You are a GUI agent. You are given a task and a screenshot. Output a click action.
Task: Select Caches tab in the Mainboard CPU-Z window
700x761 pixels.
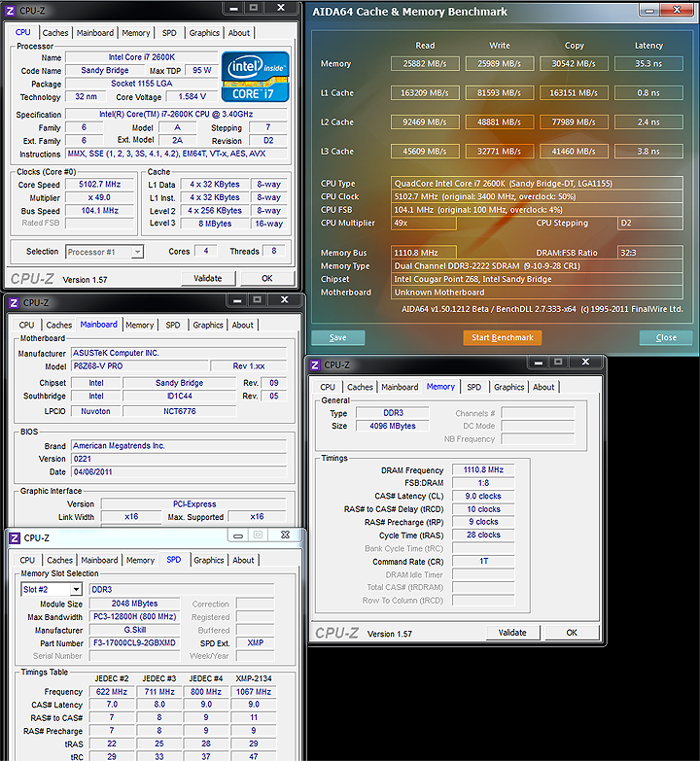(59, 326)
